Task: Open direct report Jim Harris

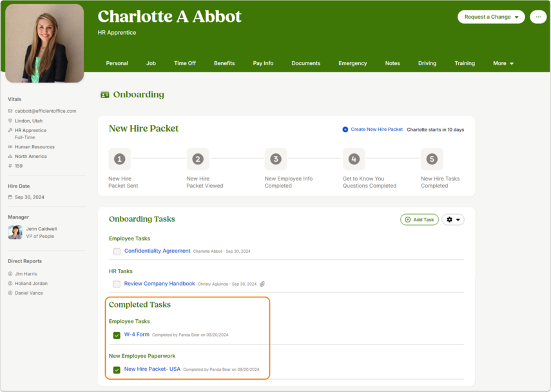Action: [x=26, y=274]
